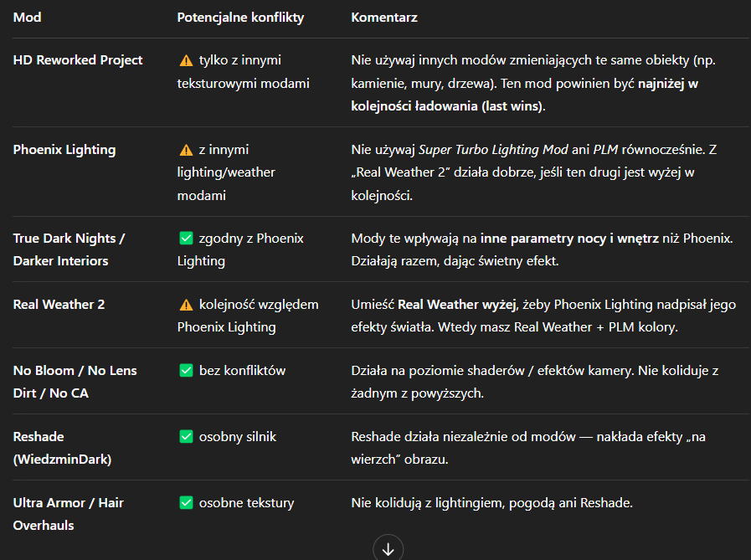Click the 'HD Reworked Project' mod name
Screen dimensions: 751x560
pos(78,60)
